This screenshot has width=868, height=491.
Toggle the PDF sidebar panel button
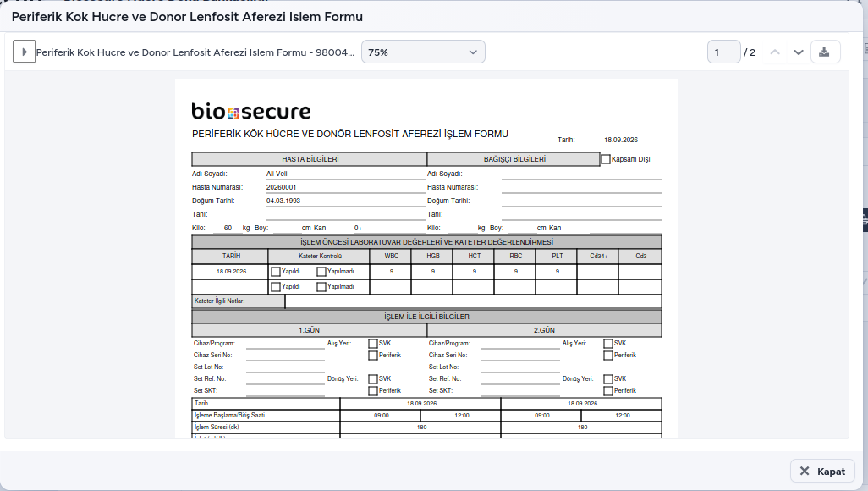coord(25,52)
